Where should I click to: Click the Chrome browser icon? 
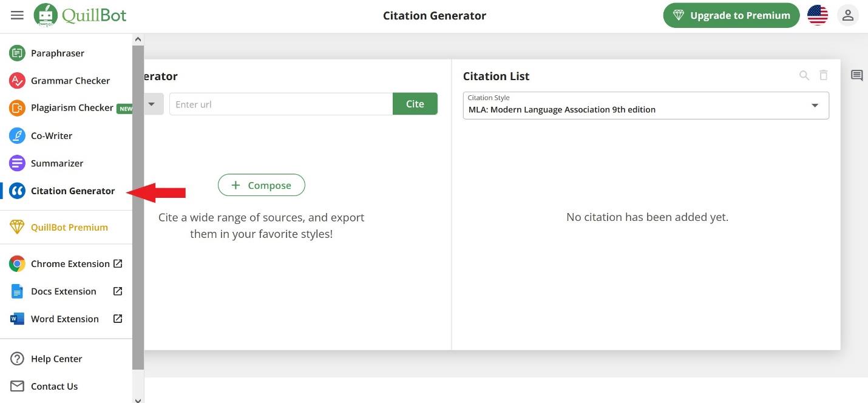coord(17,263)
